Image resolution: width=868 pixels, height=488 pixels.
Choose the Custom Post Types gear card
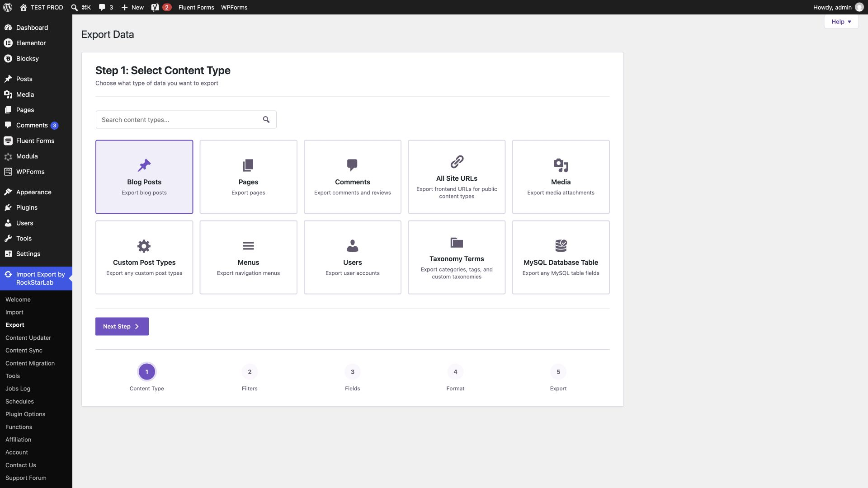tap(144, 257)
